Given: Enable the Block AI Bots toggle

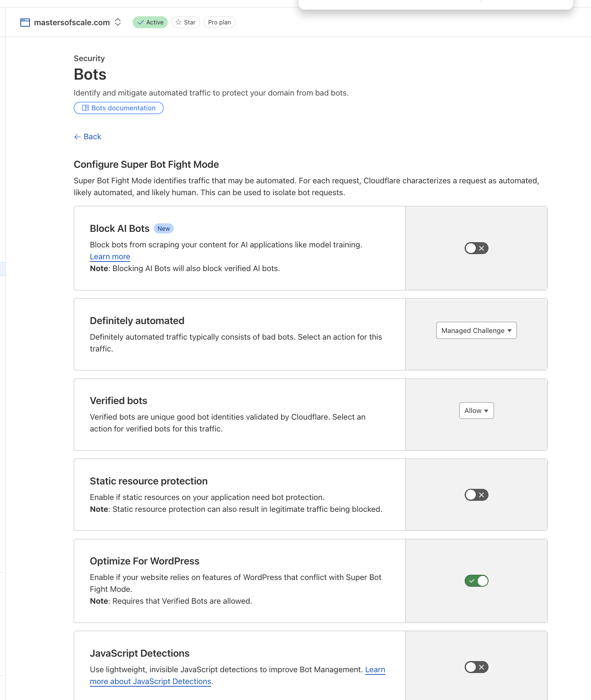Looking at the screenshot, I should coord(476,248).
